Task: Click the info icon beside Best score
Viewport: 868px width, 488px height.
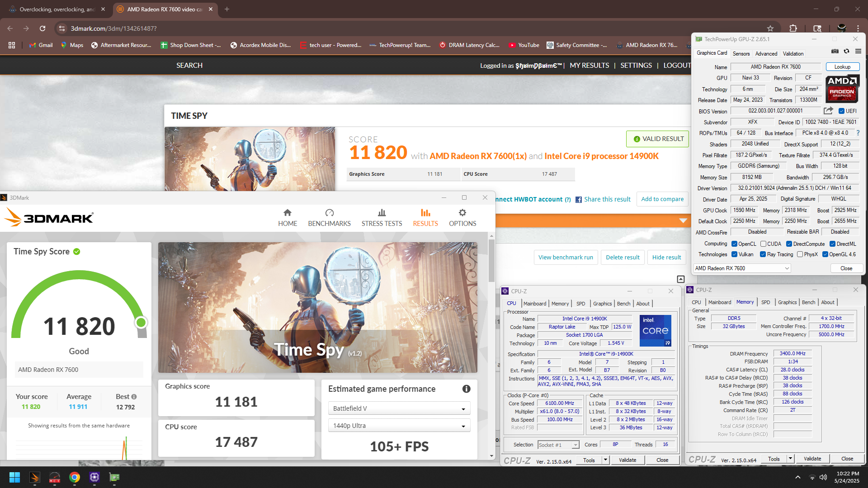Action: [134, 397]
